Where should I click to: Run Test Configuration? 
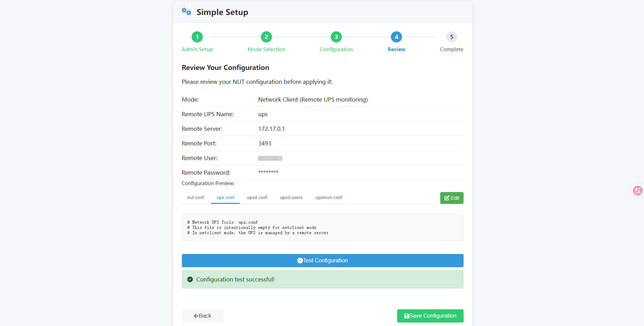coord(322,261)
